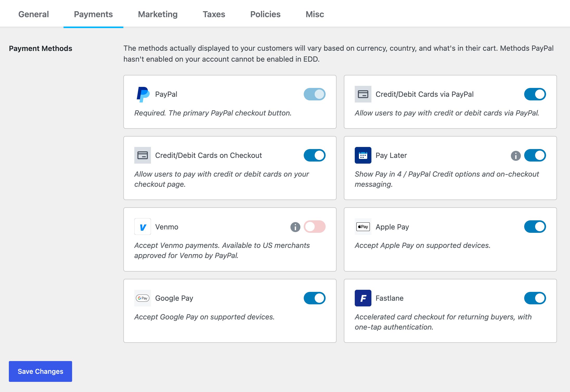Click 'Accept Google Pay on supported devices.' description
570x392 pixels.
pos(204,317)
